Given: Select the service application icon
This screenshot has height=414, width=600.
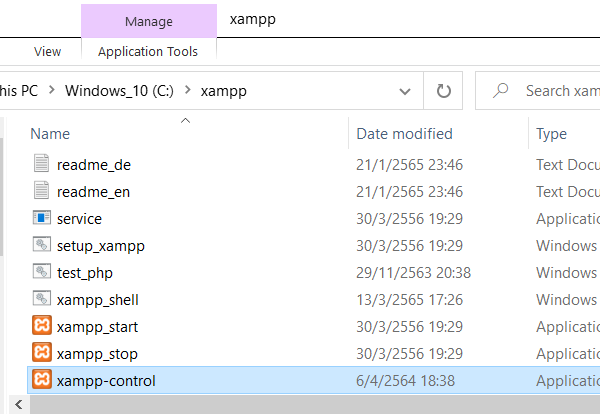Looking at the screenshot, I should tap(41, 218).
